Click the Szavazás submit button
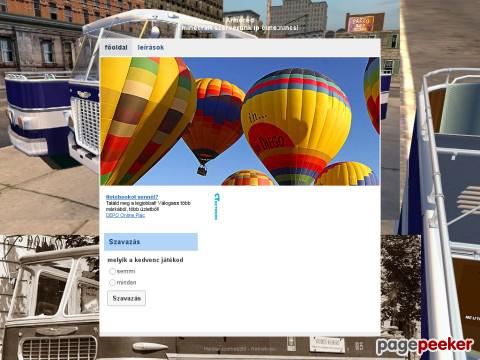The image size is (480, 360). (x=126, y=298)
